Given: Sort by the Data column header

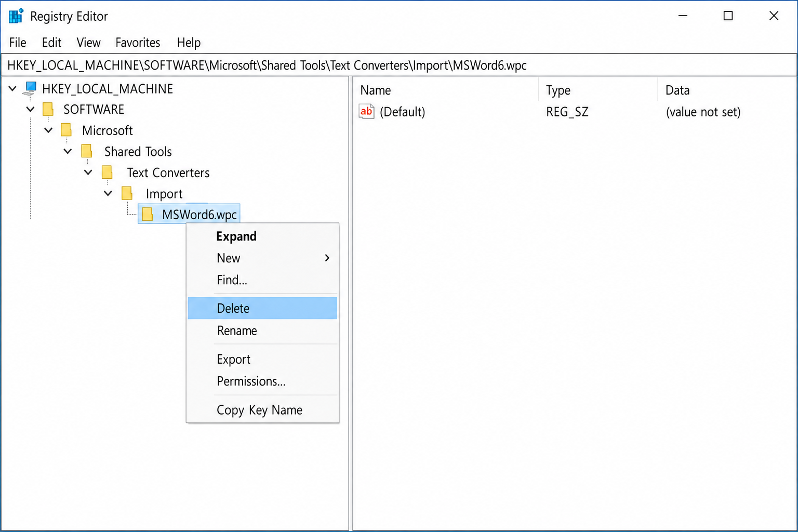Looking at the screenshot, I should (726, 90).
